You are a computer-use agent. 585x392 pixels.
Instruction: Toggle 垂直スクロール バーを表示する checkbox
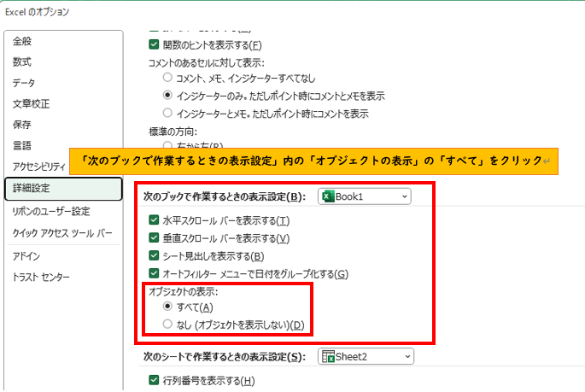point(154,237)
